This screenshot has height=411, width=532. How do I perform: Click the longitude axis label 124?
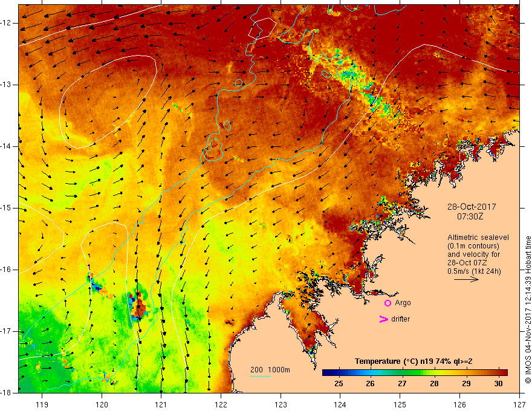tap(340, 404)
